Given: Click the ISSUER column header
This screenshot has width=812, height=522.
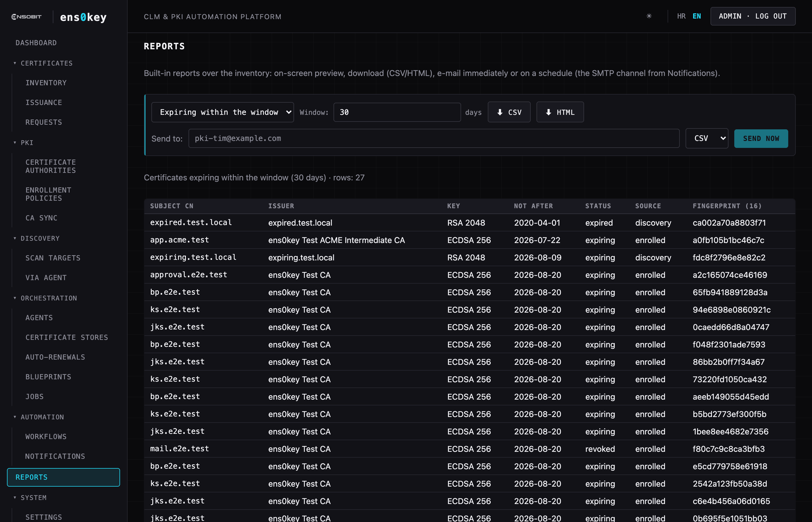Looking at the screenshot, I should click(281, 206).
